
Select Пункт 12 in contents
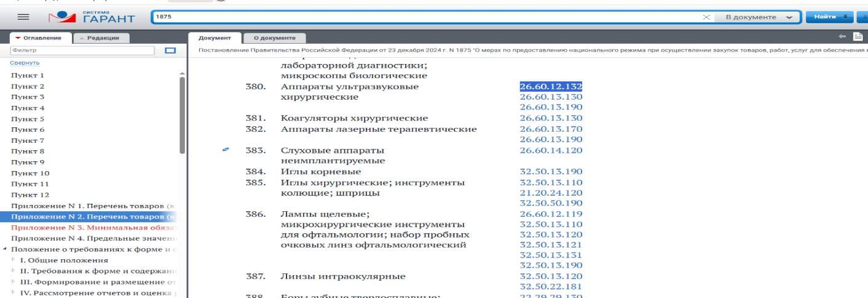[x=30, y=195]
